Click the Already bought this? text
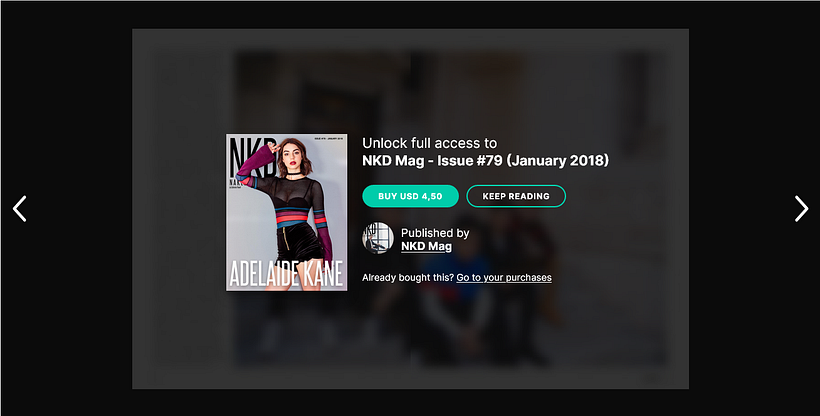 [408, 278]
